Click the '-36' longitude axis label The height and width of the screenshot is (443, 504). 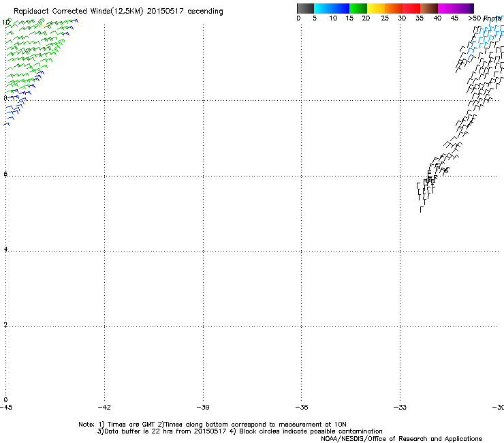tap(302, 408)
